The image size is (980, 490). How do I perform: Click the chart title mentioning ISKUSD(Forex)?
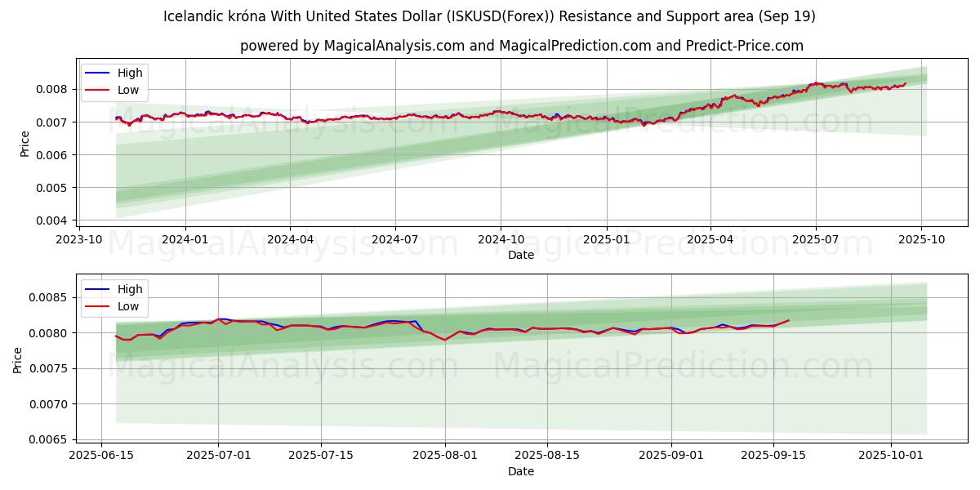click(x=489, y=16)
